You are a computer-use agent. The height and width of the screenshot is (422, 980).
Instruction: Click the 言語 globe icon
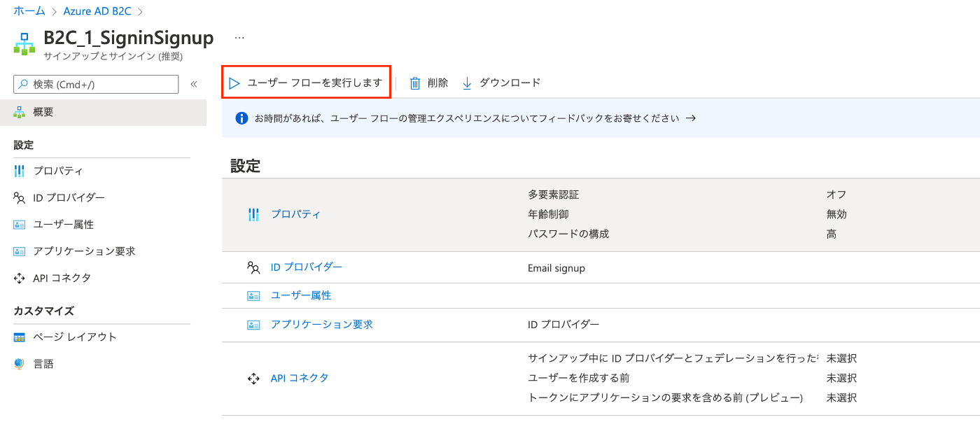[x=20, y=364]
